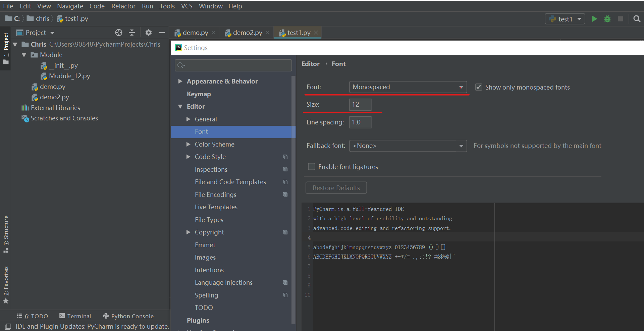Viewport: 644px width, 331px height.
Task: Click the copy icon beside Inspections
Action: tap(285, 169)
